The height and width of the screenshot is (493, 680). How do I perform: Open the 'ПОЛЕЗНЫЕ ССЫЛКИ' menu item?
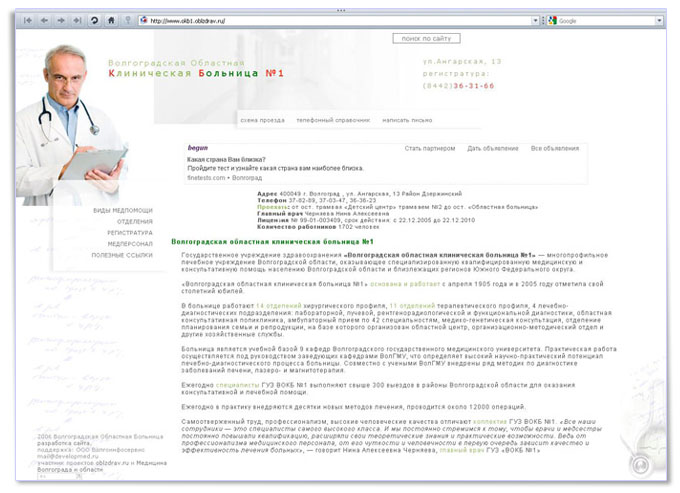tap(122, 255)
